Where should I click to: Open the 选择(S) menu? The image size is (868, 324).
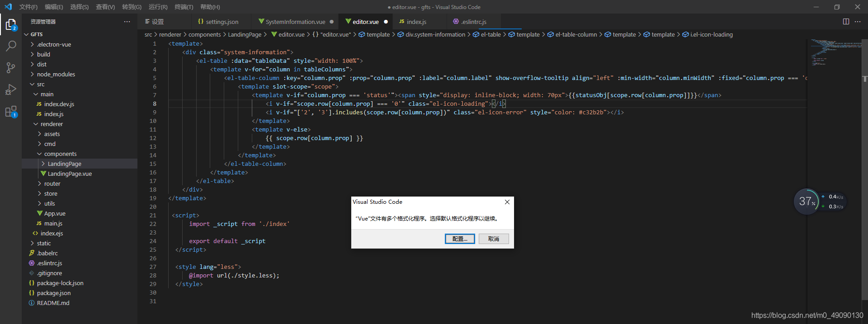coord(80,7)
